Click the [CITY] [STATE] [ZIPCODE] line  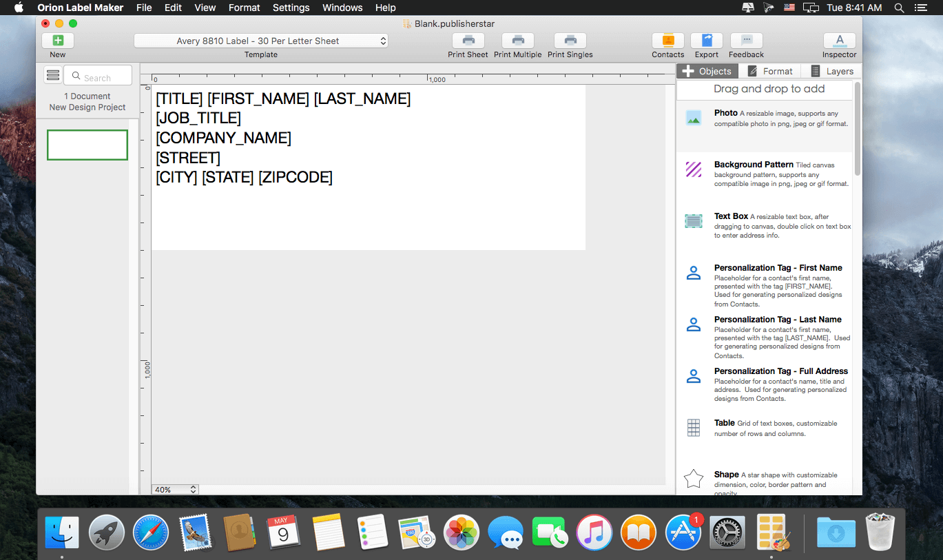coord(245,178)
